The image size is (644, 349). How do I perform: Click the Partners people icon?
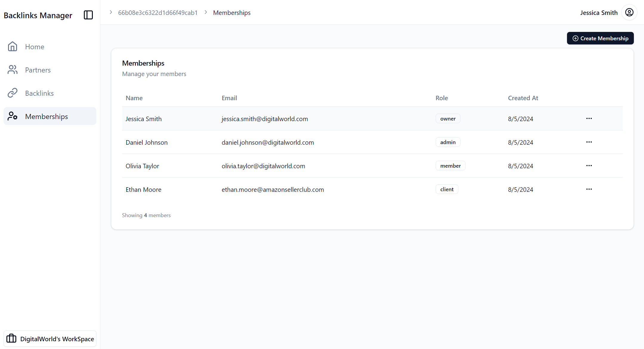tap(13, 70)
